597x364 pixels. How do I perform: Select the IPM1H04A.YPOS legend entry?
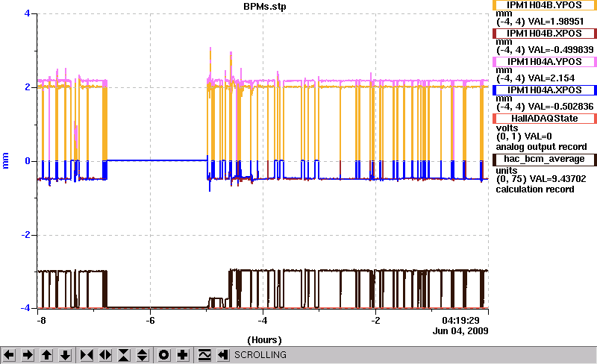pyautogui.click(x=545, y=62)
